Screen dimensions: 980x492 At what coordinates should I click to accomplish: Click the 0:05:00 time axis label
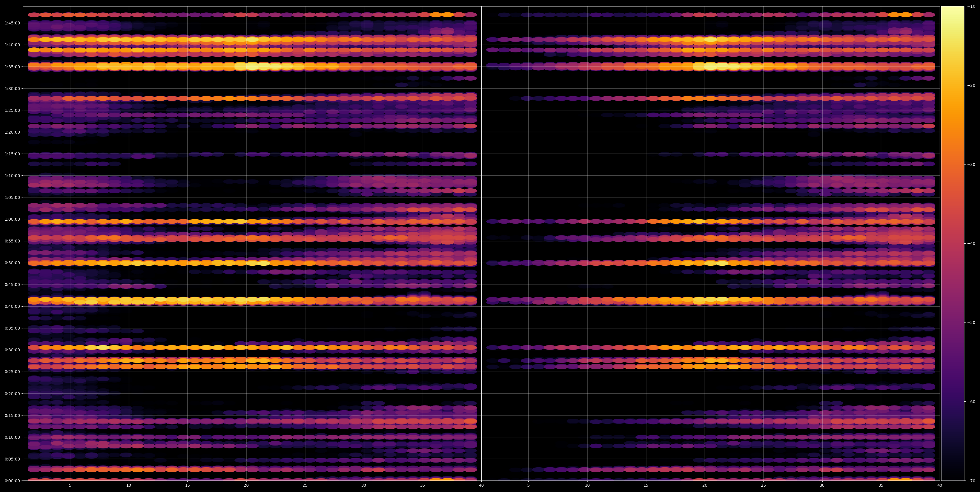tap(12, 459)
